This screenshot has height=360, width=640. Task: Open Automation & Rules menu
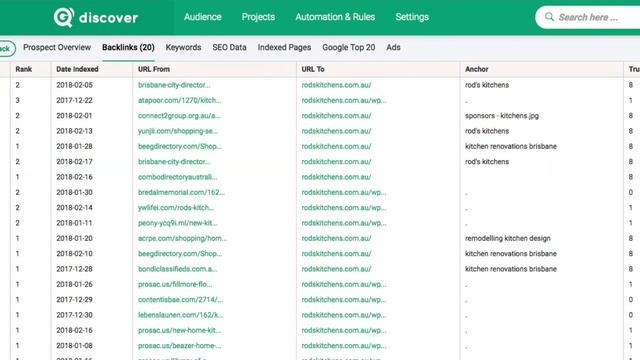(x=335, y=17)
